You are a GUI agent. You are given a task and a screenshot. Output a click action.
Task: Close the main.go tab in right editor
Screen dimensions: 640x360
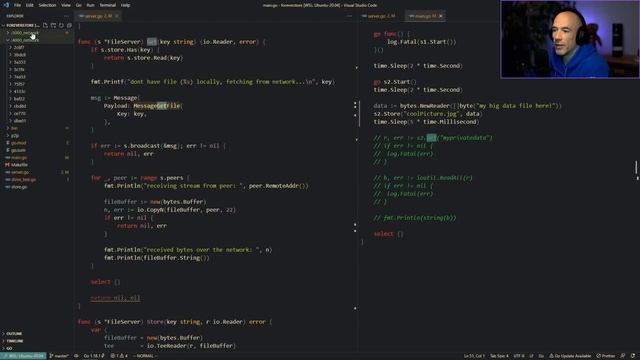tap(441, 16)
